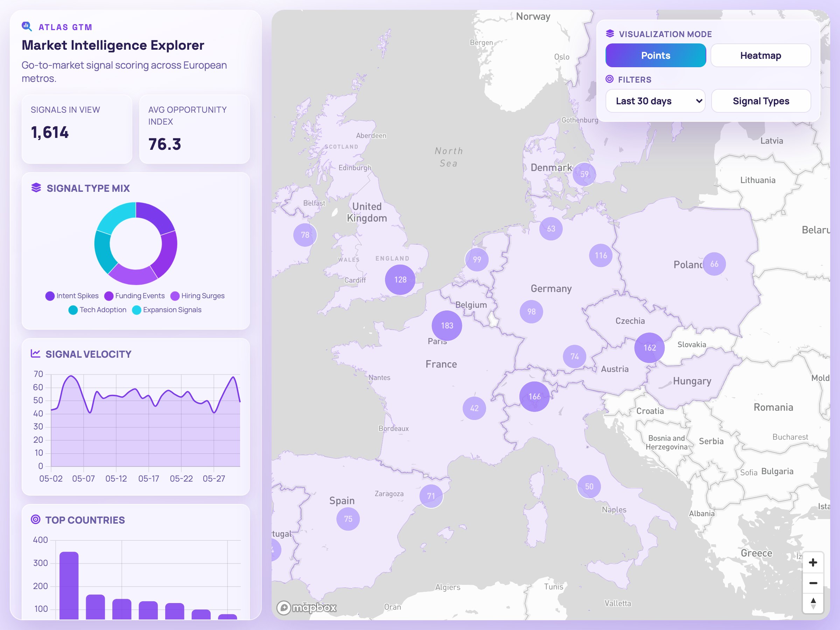Click the 128 cluster in England

pos(400,280)
